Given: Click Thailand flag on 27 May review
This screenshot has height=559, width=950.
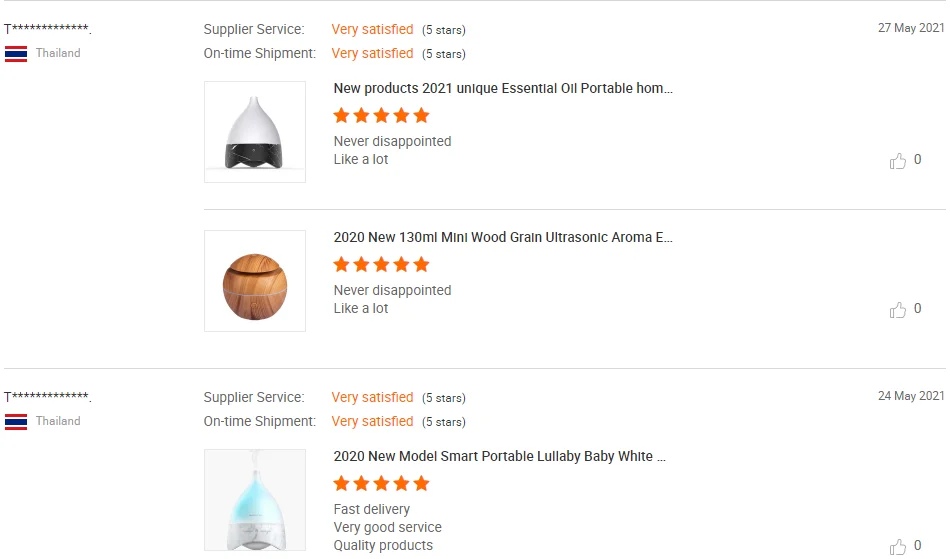Looking at the screenshot, I should click(16, 54).
